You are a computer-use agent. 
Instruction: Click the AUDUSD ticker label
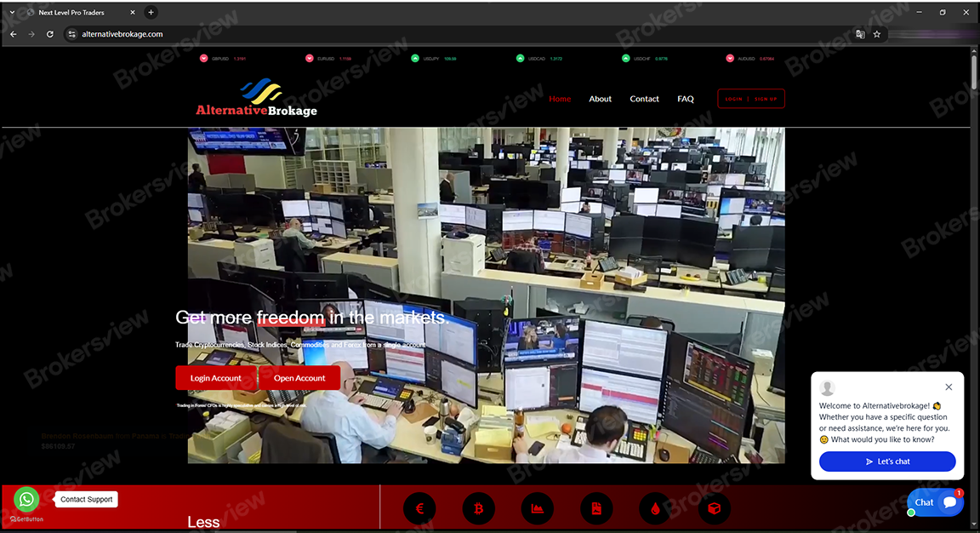746,59
